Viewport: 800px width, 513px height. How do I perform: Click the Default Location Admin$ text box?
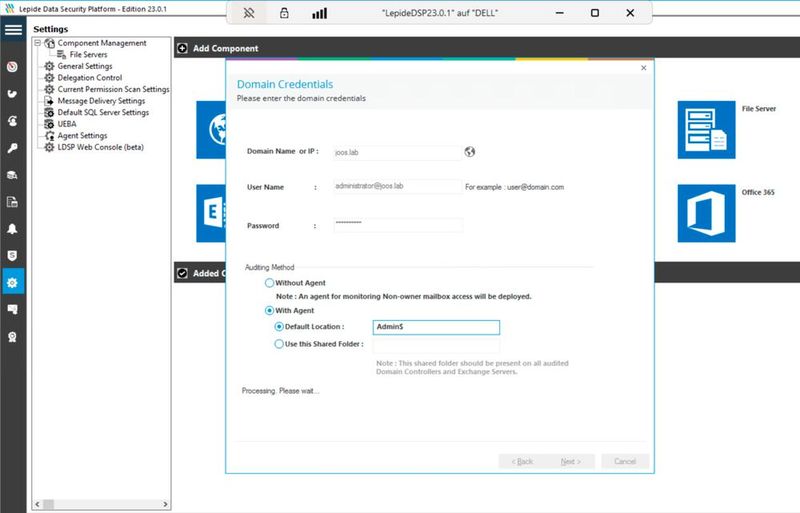pos(436,327)
